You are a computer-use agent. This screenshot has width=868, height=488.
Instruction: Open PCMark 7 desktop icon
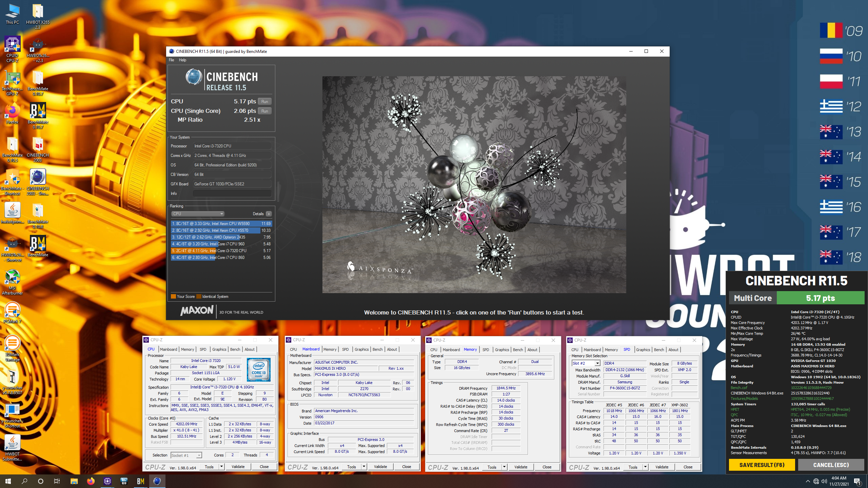13,313
